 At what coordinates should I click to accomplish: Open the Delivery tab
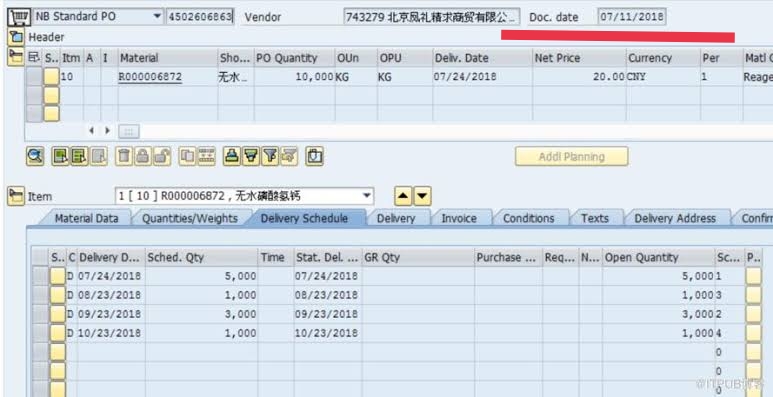(396, 218)
